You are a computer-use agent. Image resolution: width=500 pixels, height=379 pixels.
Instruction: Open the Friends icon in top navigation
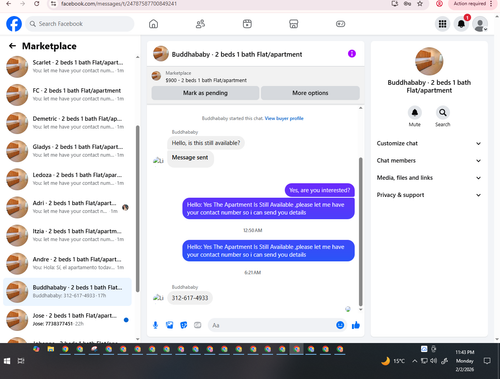click(x=200, y=24)
